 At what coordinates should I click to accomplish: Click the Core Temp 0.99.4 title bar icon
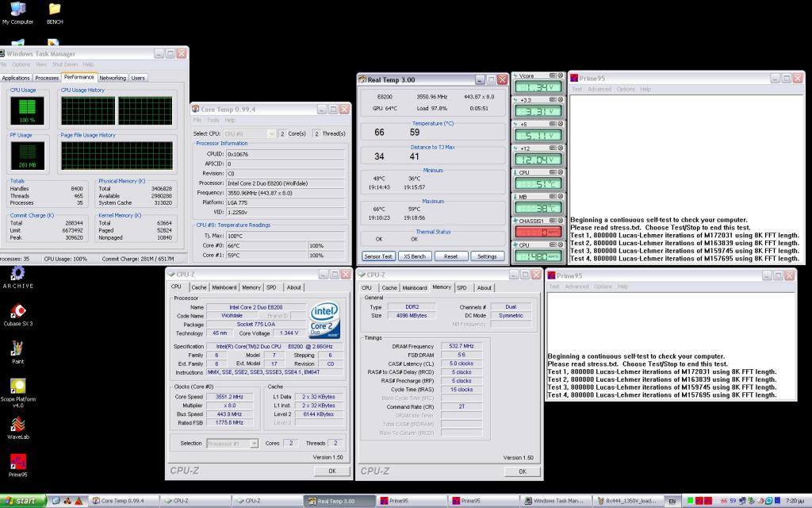pyautogui.click(x=196, y=109)
